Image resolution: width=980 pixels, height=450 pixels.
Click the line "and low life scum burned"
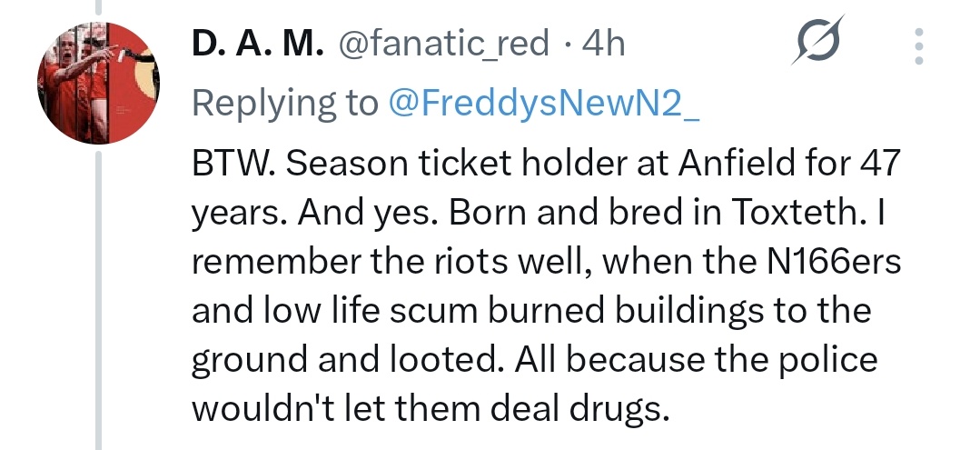[x=531, y=310]
